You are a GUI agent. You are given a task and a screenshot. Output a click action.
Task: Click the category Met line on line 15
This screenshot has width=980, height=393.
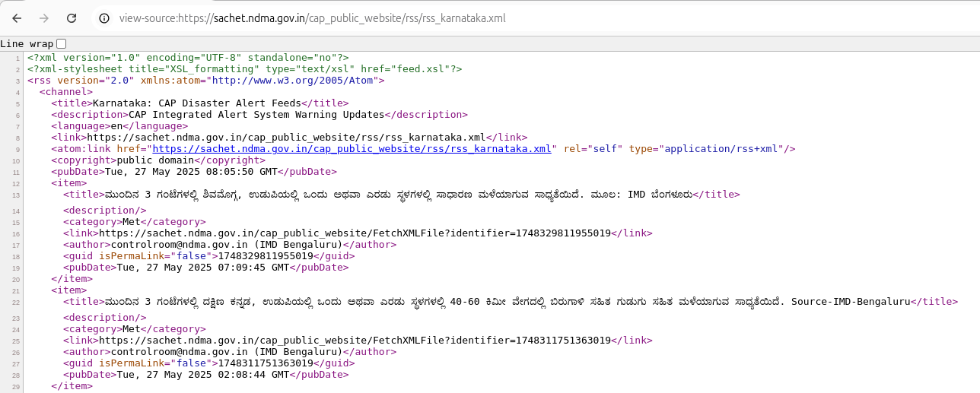(135, 222)
